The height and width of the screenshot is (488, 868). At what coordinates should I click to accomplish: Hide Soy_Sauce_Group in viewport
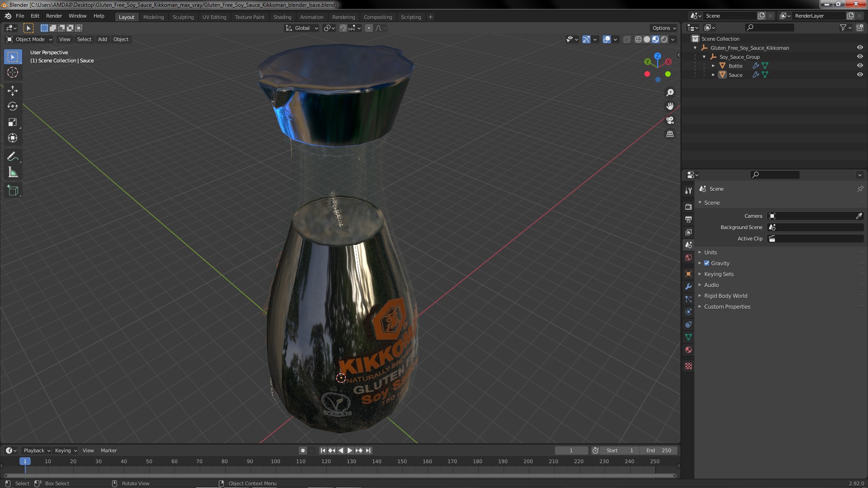tap(860, 56)
